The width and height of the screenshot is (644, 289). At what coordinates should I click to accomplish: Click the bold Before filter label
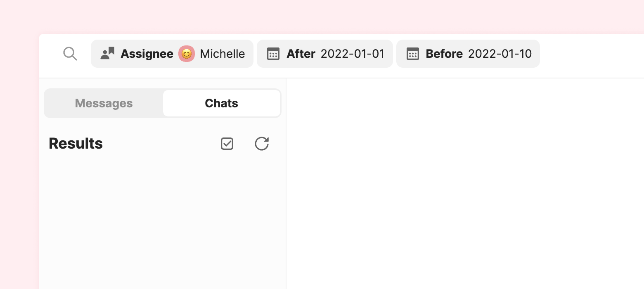coord(444,54)
